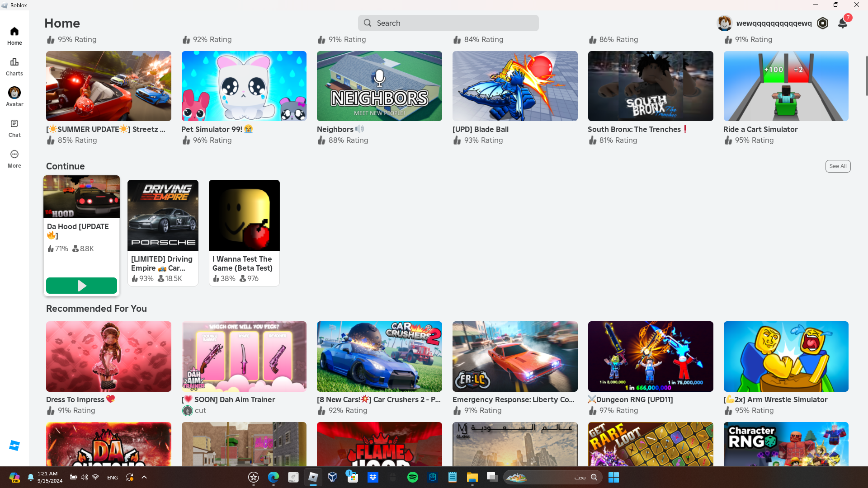Image resolution: width=868 pixels, height=488 pixels.
Task: Click the More sidebar icon
Action: [14, 159]
